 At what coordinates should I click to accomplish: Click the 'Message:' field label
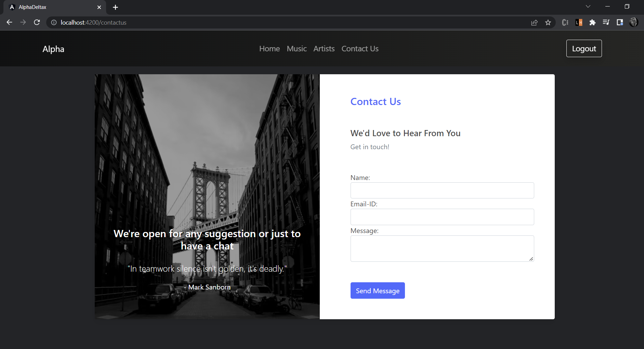click(364, 231)
